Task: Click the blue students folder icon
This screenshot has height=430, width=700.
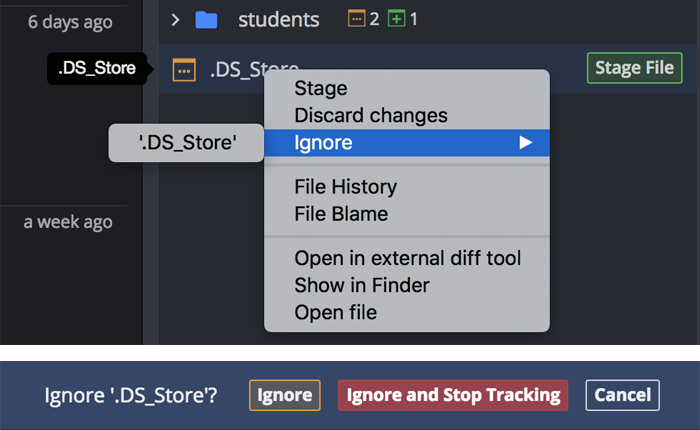Action: 206,20
